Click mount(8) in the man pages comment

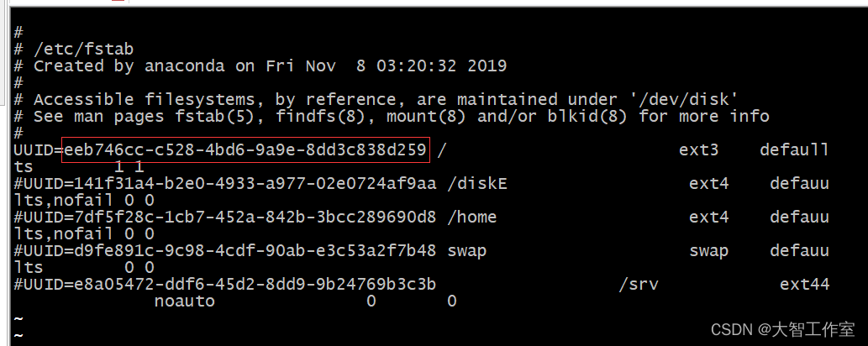pos(416,116)
